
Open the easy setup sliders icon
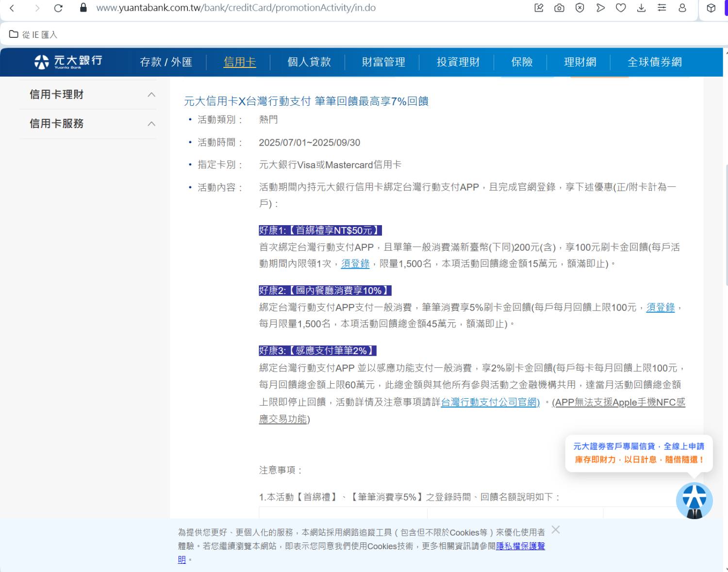click(x=662, y=8)
